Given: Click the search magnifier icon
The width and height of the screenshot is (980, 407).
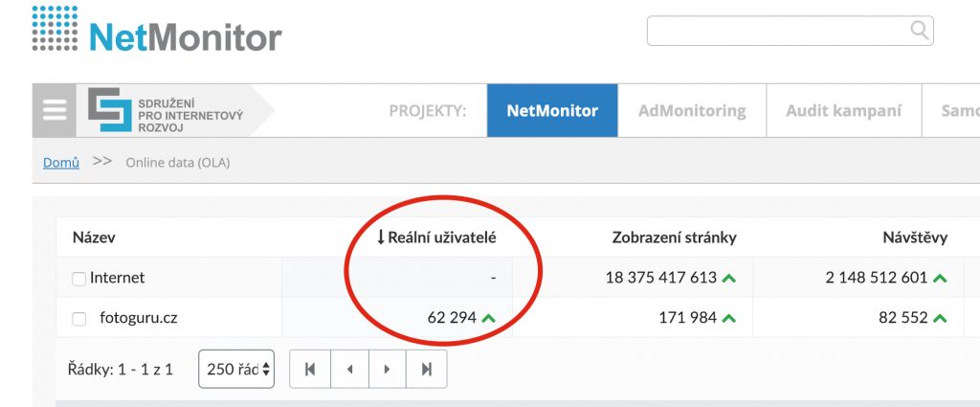Looking at the screenshot, I should (x=919, y=31).
